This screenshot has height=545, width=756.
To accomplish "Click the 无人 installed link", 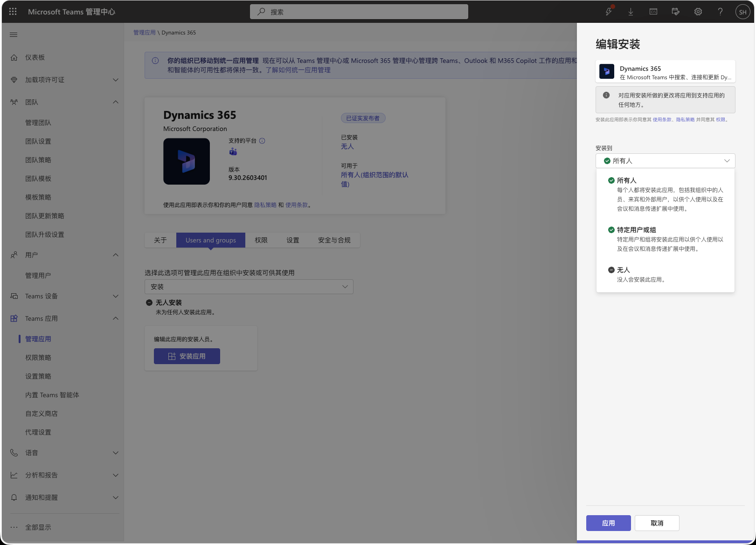I will [x=347, y=146].
